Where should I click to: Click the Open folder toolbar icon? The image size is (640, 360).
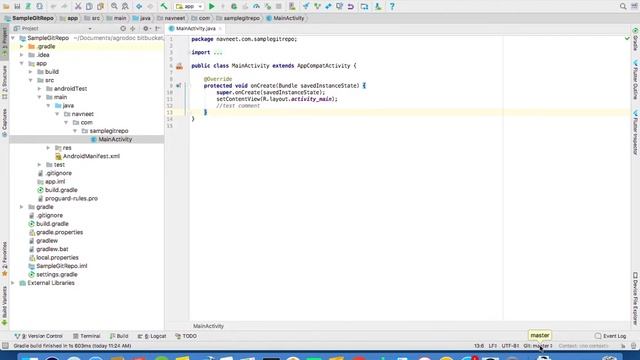pyautogui.click(x=6, y=7)
